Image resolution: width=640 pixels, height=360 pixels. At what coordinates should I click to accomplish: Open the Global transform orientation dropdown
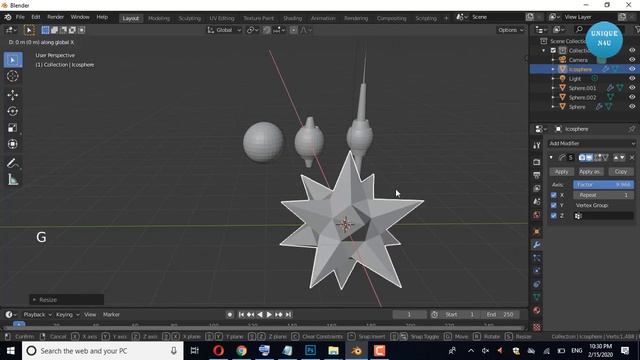pyautogui.click(x=224, y=30)
